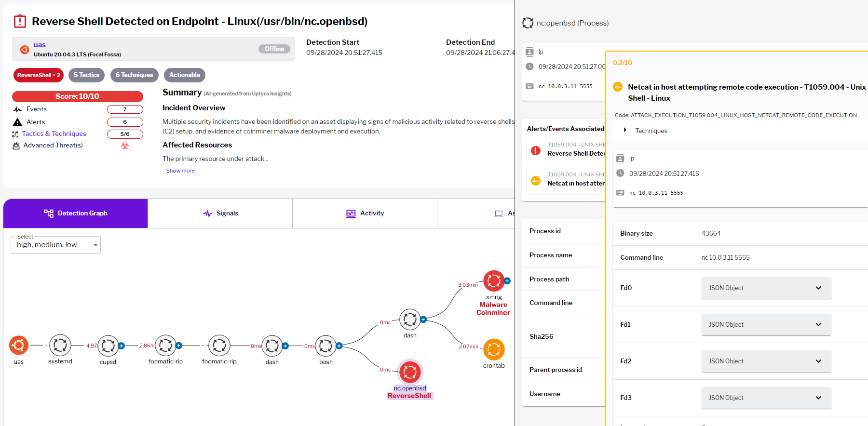Click the systemd process node
Viewport: 868px width, 426px height.
coord(60,345)
